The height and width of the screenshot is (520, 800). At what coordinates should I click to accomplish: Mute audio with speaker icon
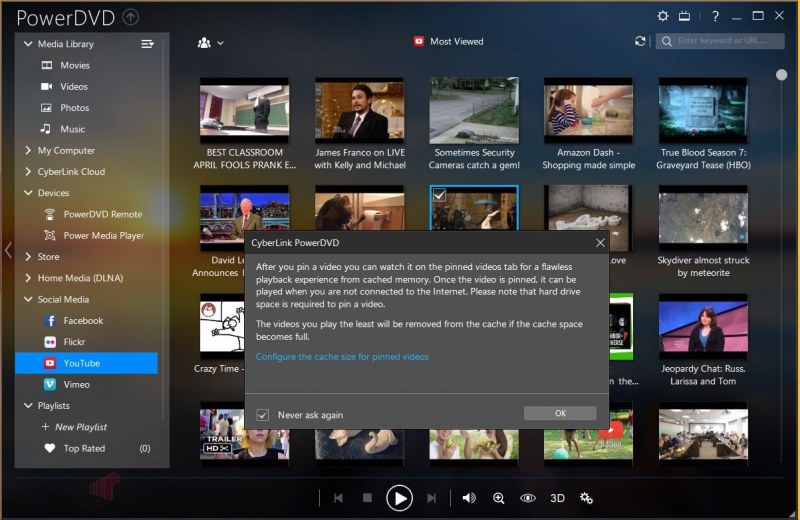[469, 498]
